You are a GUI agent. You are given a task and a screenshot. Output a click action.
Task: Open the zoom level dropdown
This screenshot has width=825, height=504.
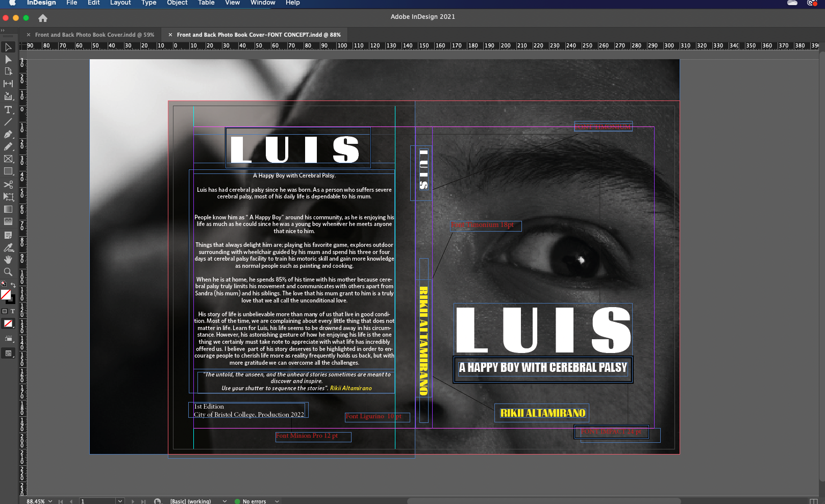50,501
